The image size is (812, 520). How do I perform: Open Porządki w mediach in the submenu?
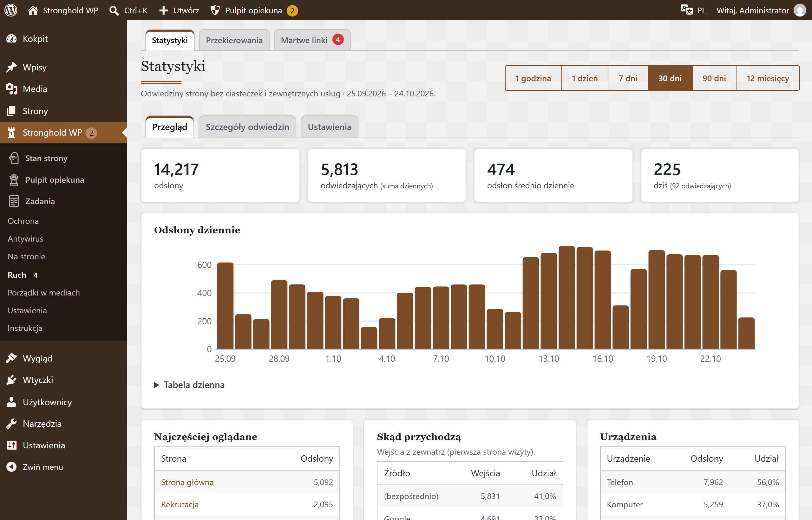(43, 293)
